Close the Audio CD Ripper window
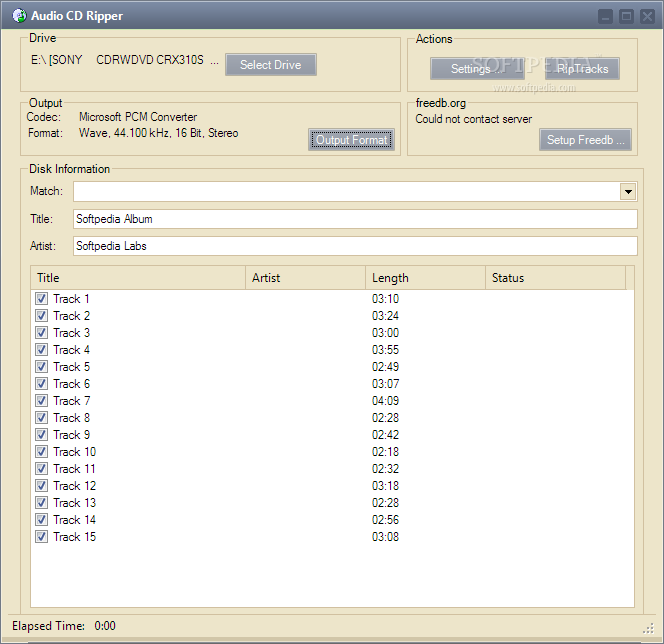The image size is (664, 644). 647,17
